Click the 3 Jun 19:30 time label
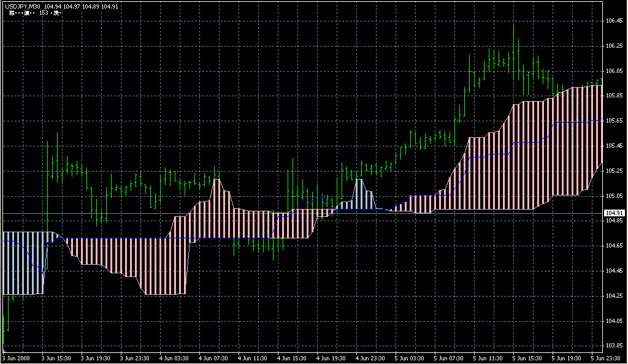 point(95,358)
